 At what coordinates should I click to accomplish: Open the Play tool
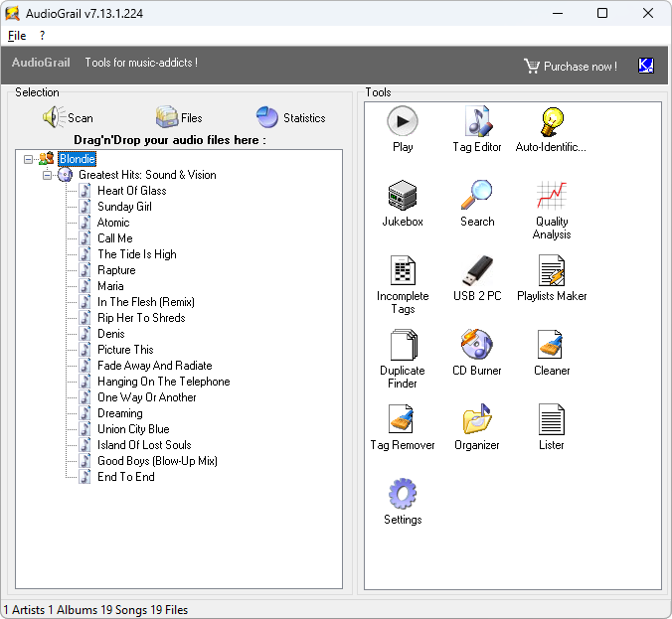[x=403, y=129]
